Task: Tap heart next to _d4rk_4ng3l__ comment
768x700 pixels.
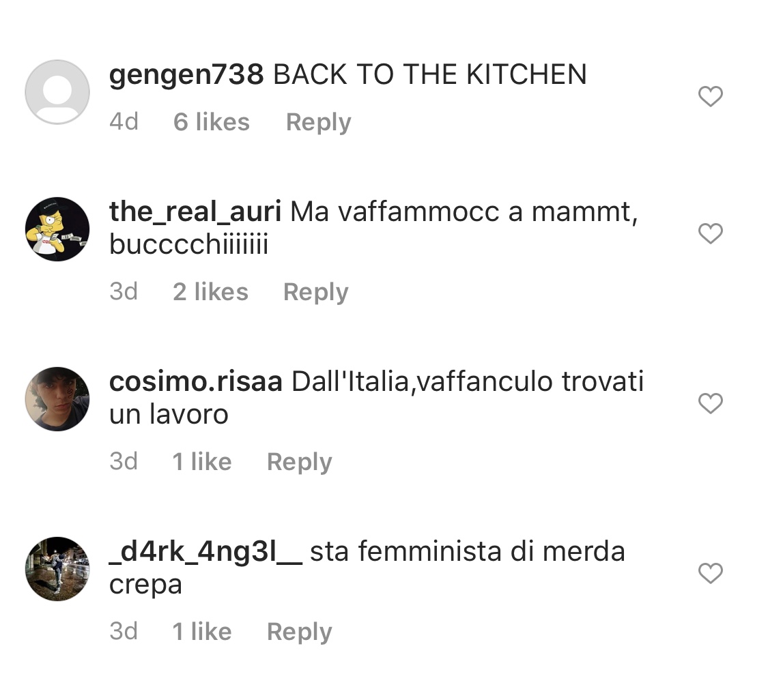Action: click(x=710, y=572)
